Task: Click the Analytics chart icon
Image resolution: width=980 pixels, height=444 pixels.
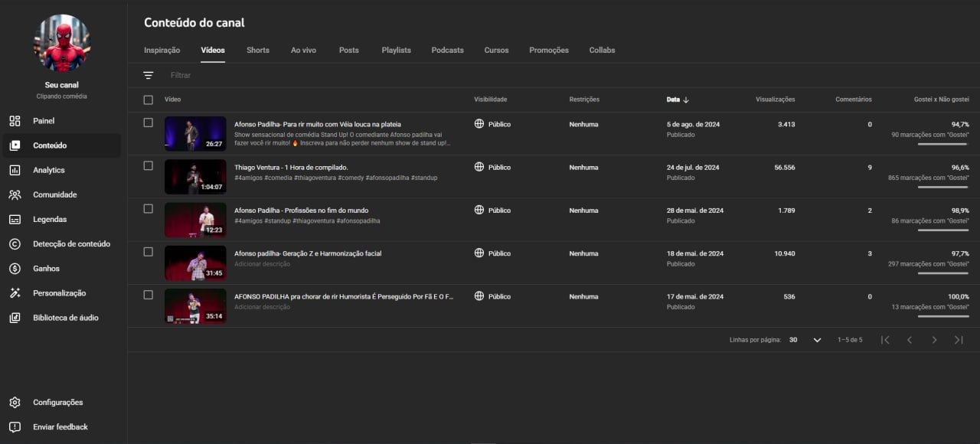Action: coord(15,170)
